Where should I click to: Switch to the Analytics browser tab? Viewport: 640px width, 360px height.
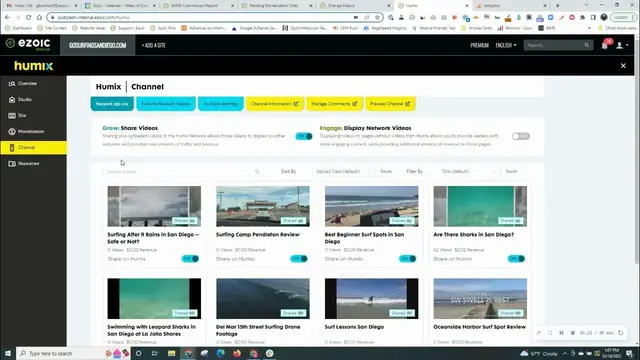click(510, 6)
